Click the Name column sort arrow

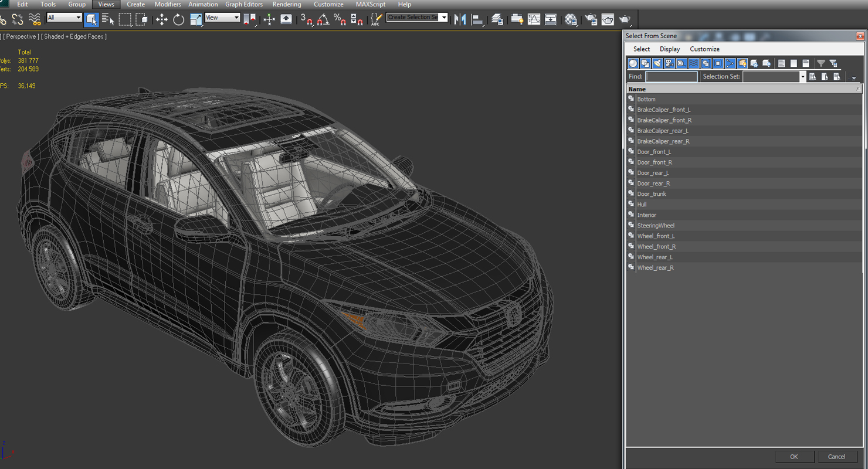coord(857,89)
